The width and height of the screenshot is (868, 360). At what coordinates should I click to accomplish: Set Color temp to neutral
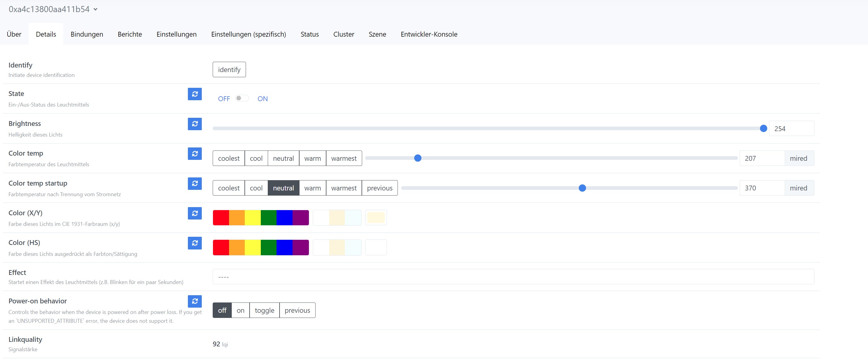[x=283, y=158]
